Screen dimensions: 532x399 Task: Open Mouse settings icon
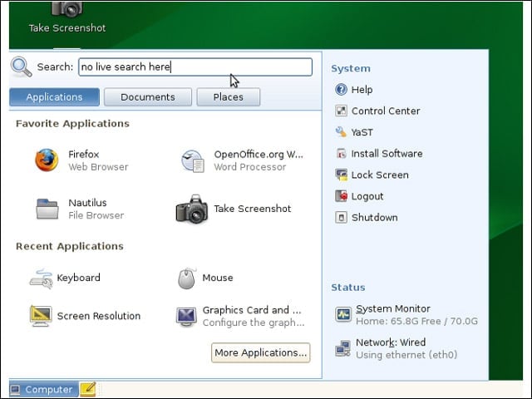tap(186, 278)
